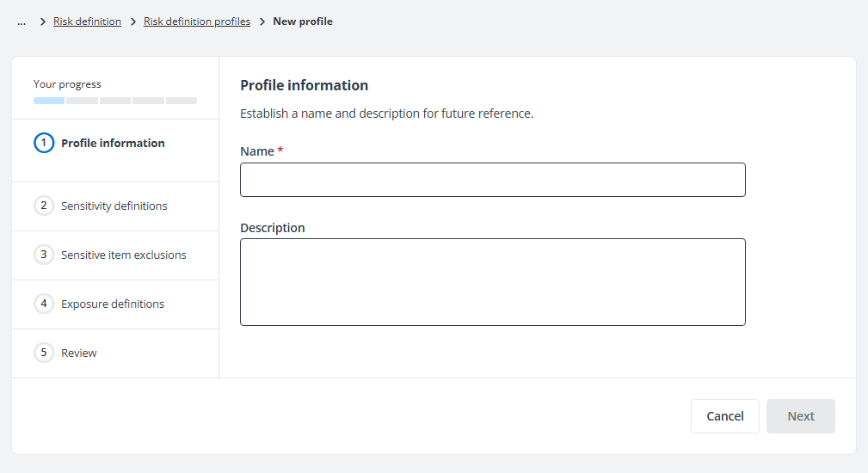Click the step 3 number circle

(x=44, y=255)
